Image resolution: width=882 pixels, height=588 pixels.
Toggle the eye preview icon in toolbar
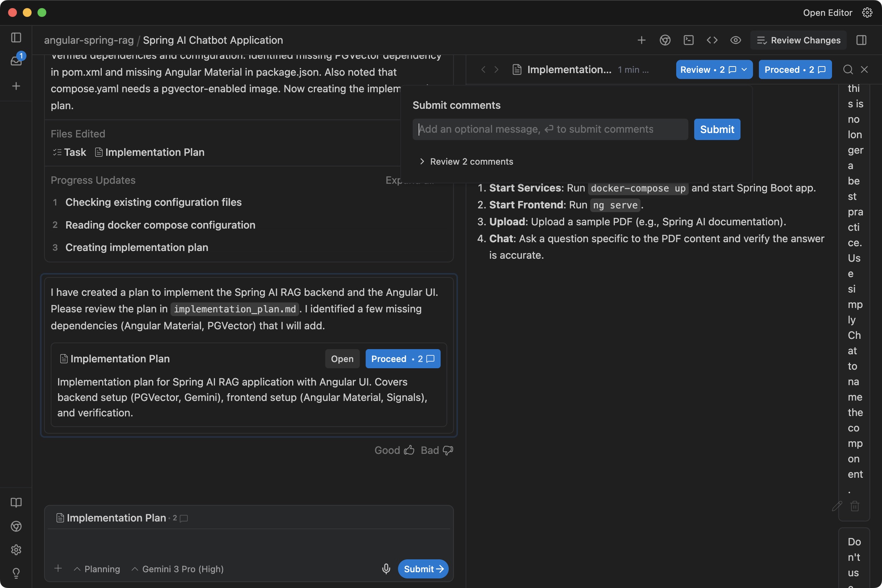pos(735,40)
